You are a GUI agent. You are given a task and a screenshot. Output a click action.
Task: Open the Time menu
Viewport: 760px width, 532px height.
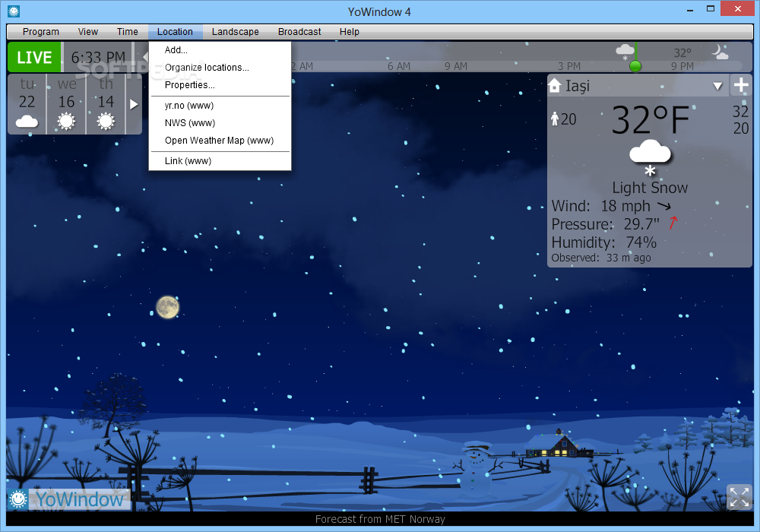point(127,32)
